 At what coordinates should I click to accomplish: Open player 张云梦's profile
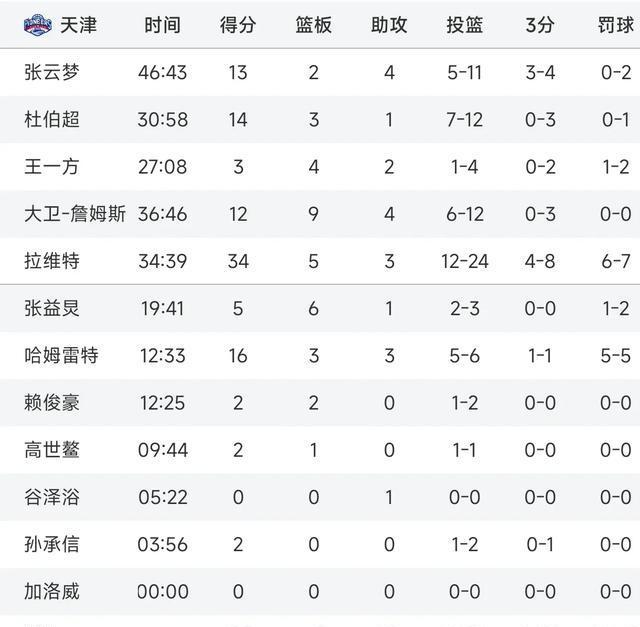coord(52,72)
